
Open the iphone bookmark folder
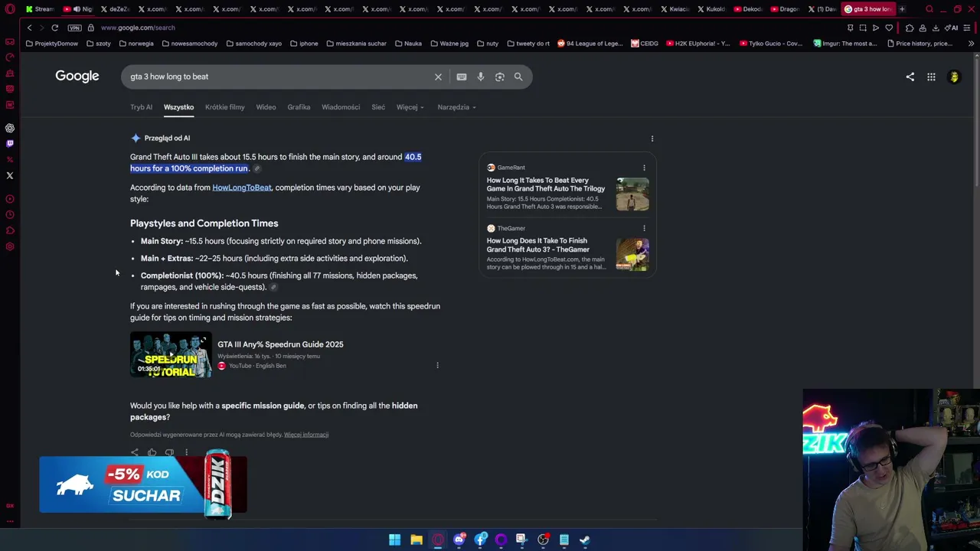point(304,44)
